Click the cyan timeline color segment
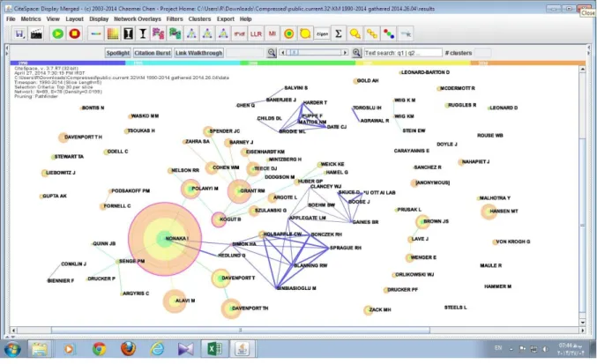This screenshot has width=597, height=364. point(183,63)
